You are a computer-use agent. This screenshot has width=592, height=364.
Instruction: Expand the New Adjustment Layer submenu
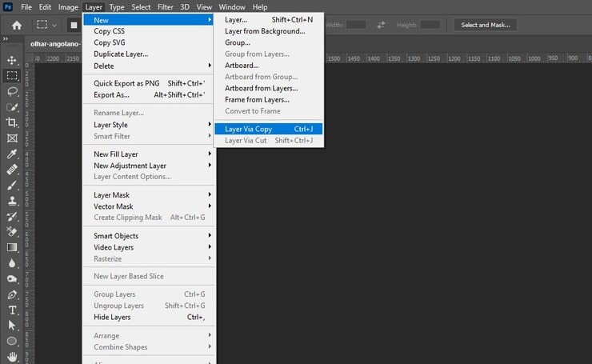pos(149,166)
